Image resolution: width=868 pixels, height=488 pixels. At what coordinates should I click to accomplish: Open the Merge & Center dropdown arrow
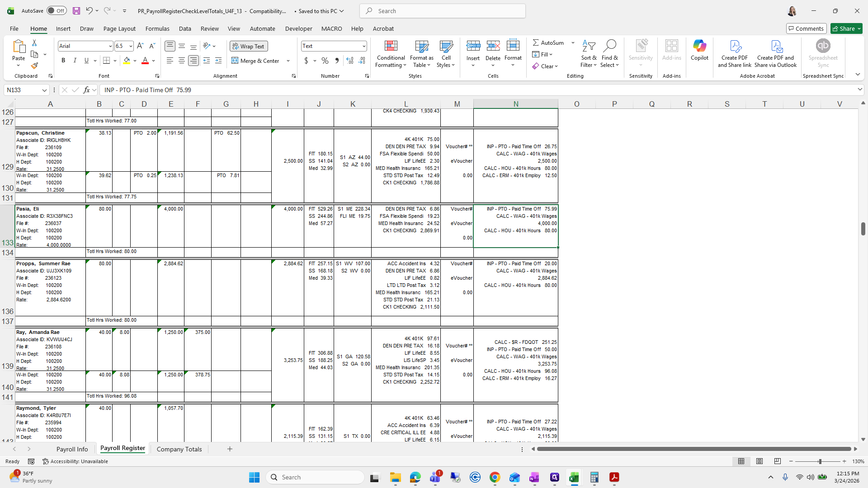tap(288, 61)
